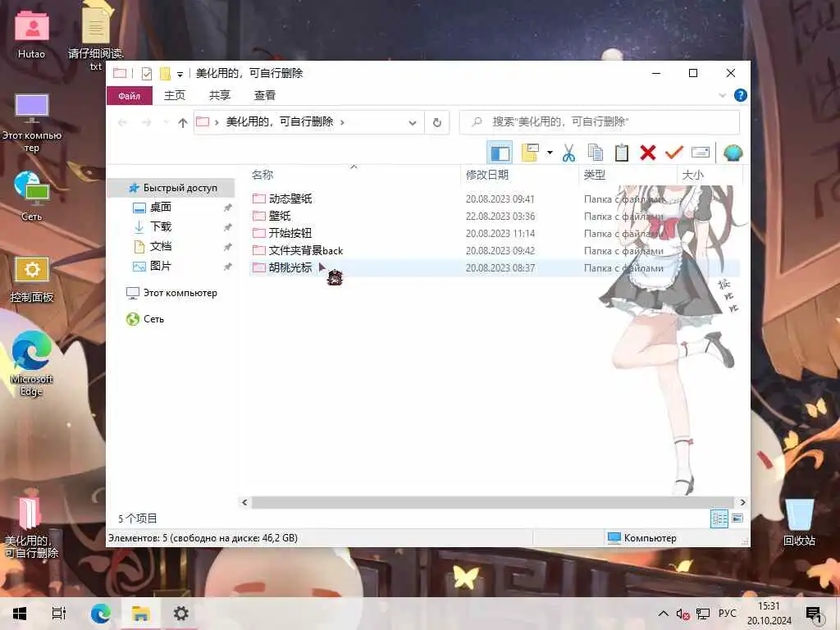Select the 请仔细阅读.txt desktop file
This screenshot has width=840, height=630.
(x=96, y=36)
